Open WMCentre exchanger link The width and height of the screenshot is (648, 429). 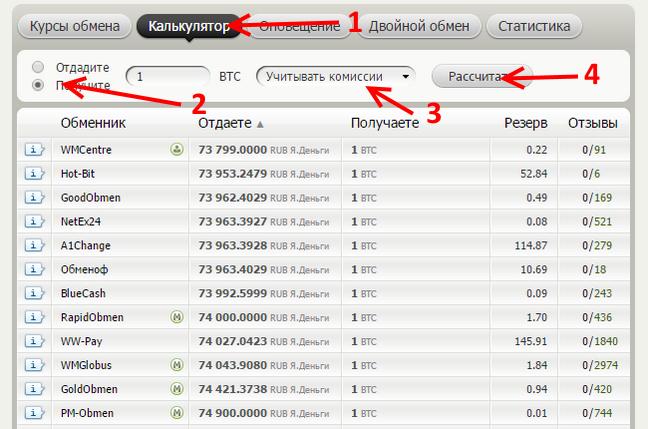(x=86, y=150)
